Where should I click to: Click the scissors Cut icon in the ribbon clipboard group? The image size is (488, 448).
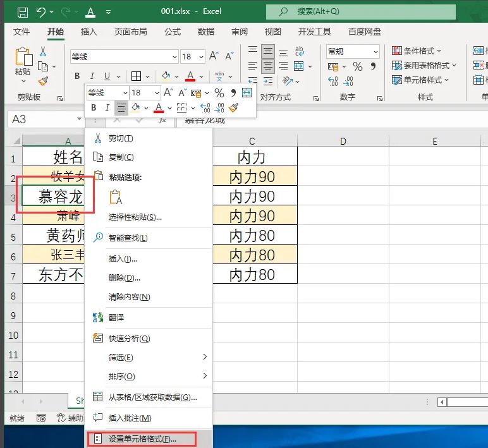pos(43,52)
